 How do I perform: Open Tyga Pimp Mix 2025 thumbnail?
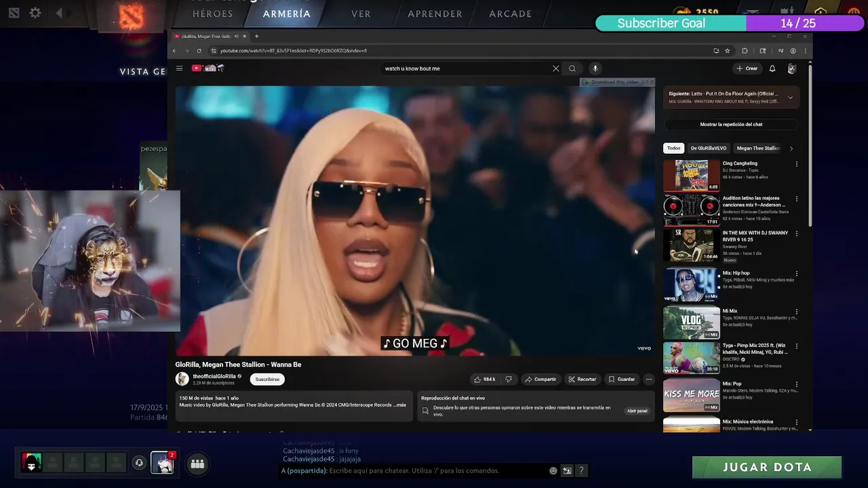tap(692, 358)
